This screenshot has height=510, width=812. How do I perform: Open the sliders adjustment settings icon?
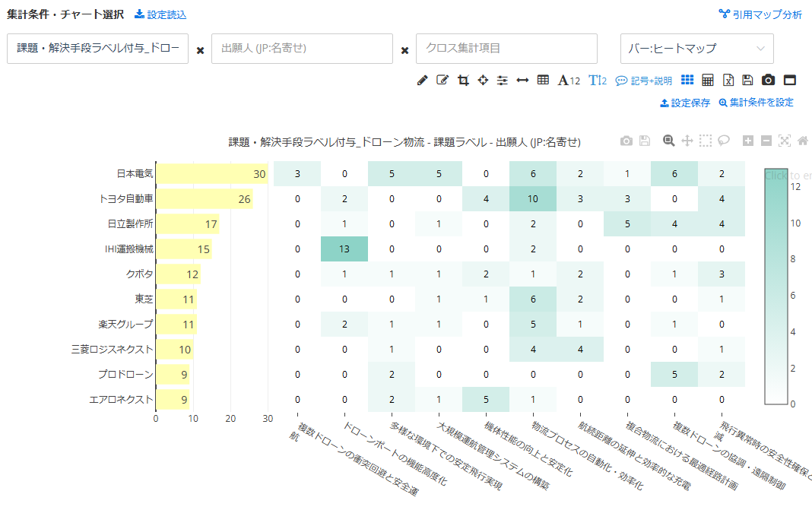coord(503,81)
